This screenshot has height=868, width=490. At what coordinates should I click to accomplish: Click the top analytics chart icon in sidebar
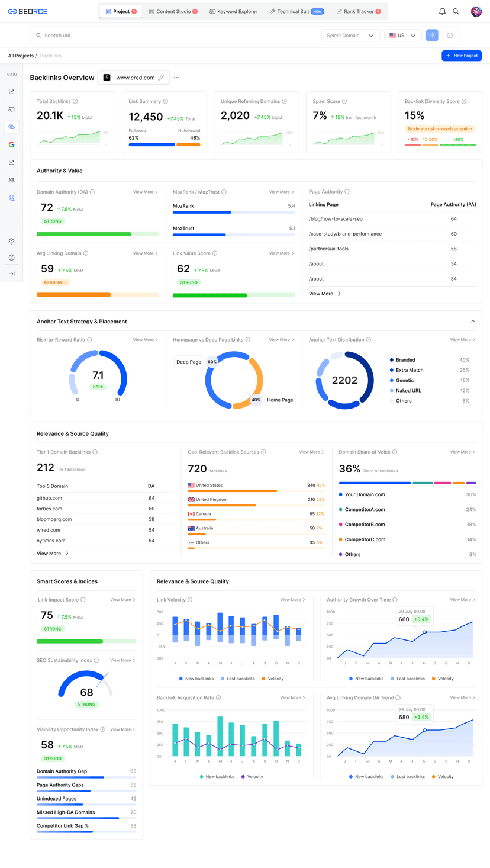tap(12, 91)
